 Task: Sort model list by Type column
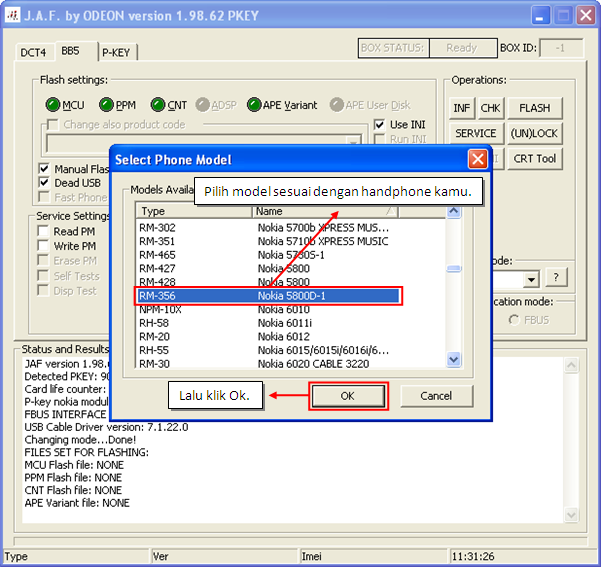pos(194,211)
